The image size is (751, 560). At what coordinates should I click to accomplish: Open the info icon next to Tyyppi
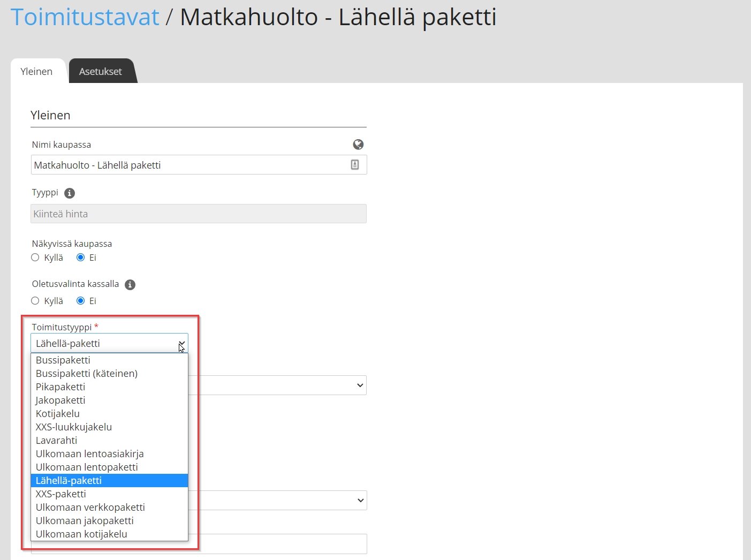[70, 193]
